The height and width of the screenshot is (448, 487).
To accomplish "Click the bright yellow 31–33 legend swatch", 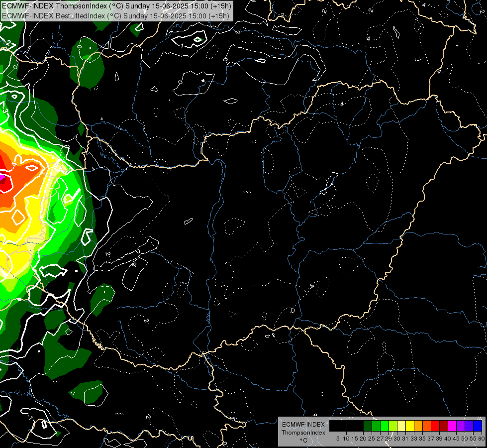I will tap(410, 426).
